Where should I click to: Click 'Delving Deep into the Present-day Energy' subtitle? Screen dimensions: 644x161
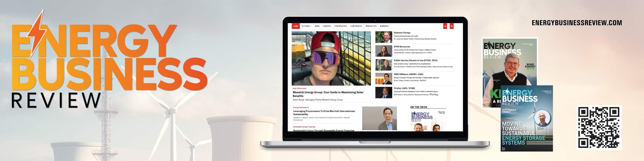pyautogui.click(x=415, y=50)
